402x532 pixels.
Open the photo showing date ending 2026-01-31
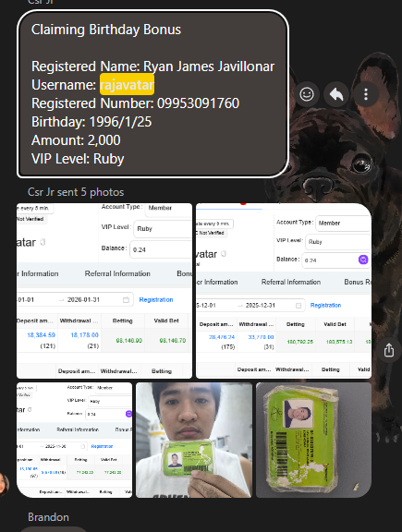104,291
